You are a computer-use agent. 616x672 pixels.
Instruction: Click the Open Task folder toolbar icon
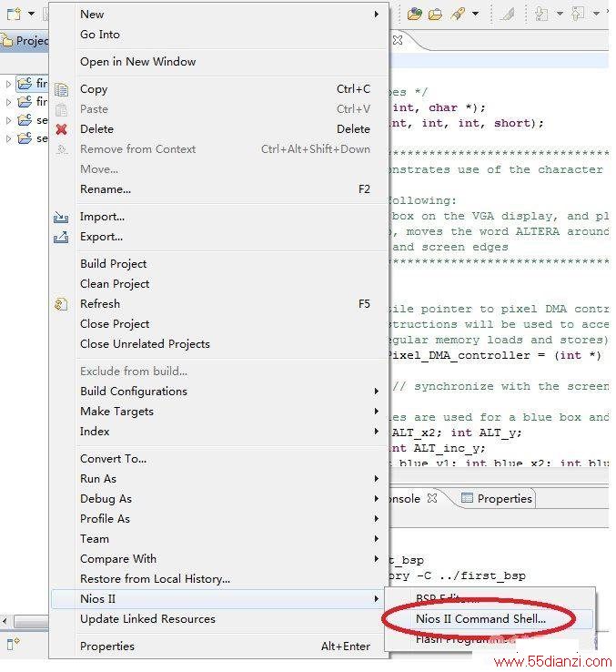435,15
